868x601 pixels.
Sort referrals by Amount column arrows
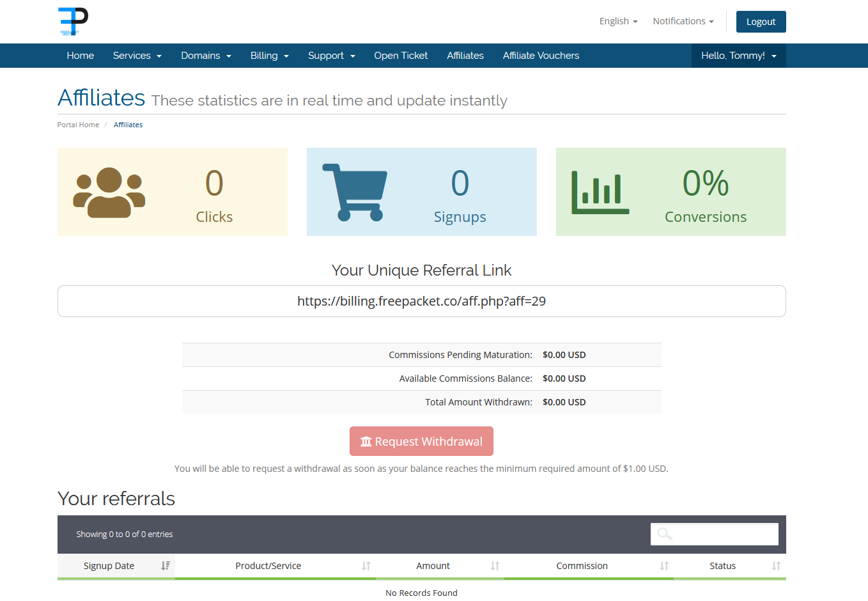495,566
